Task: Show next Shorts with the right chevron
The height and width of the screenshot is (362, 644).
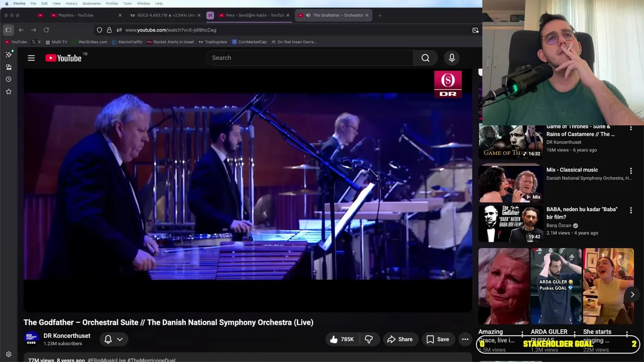Action: click(x=632, y=295)
